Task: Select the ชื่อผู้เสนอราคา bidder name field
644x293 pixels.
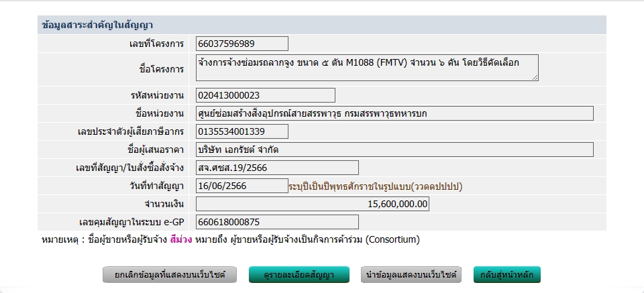Action: pos(394,150)
